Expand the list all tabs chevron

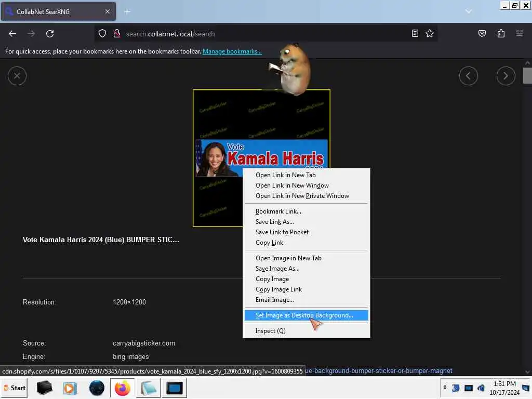[468, 11]
